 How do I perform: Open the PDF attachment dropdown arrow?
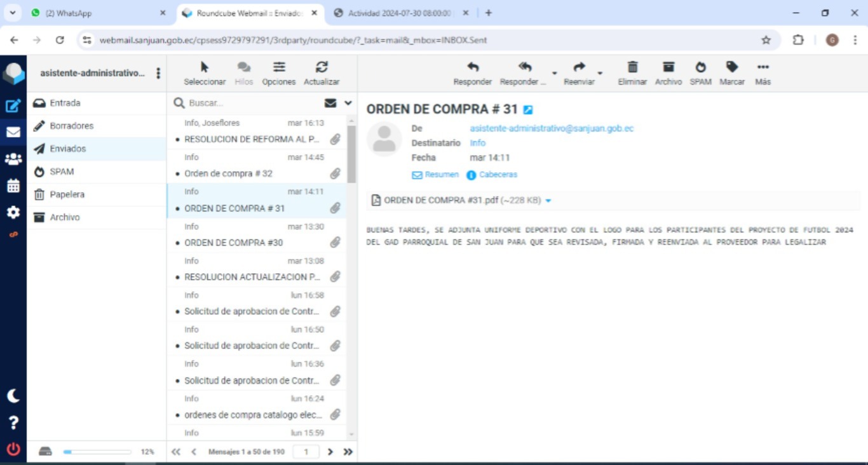548,201
